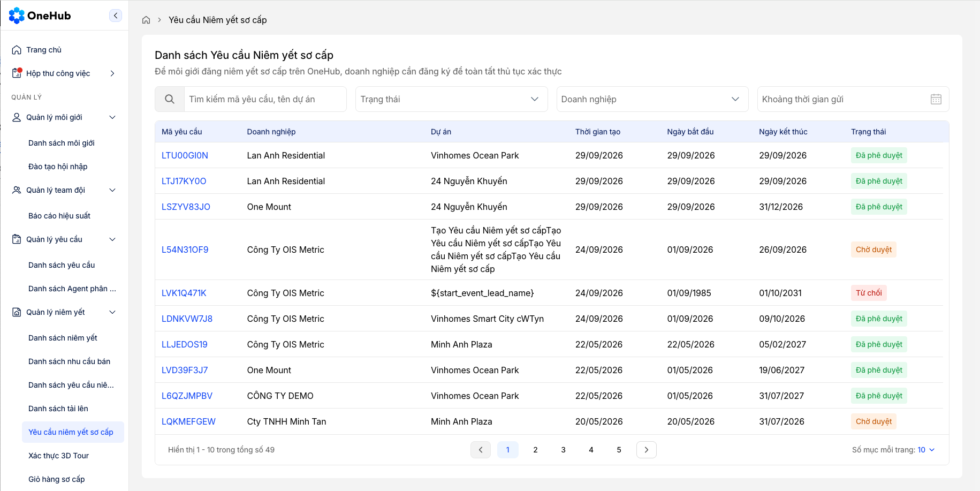Go to page 3
Image resolution: width=980 pixels, height=491 pixels.
[563, 450]
